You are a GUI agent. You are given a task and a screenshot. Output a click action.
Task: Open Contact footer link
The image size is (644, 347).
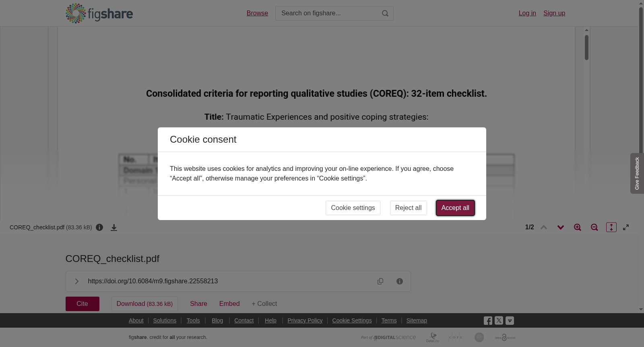(244, 320)
